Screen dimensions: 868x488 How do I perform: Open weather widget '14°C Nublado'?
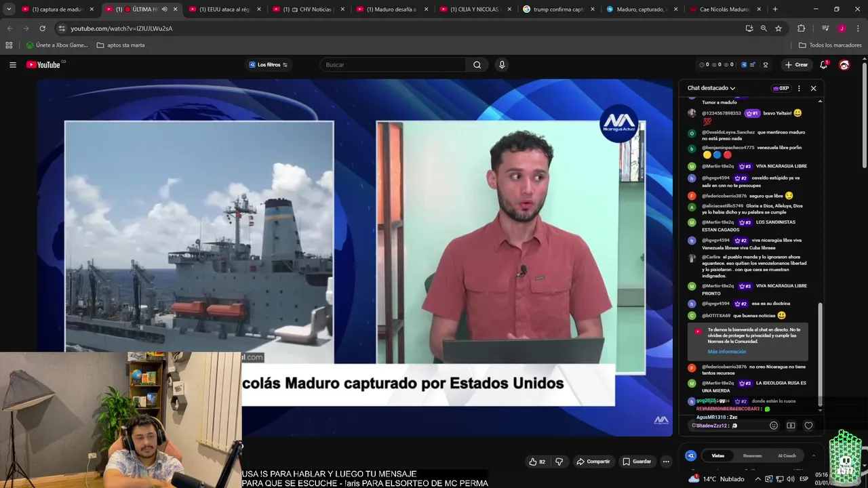click(x=717, y=479)
